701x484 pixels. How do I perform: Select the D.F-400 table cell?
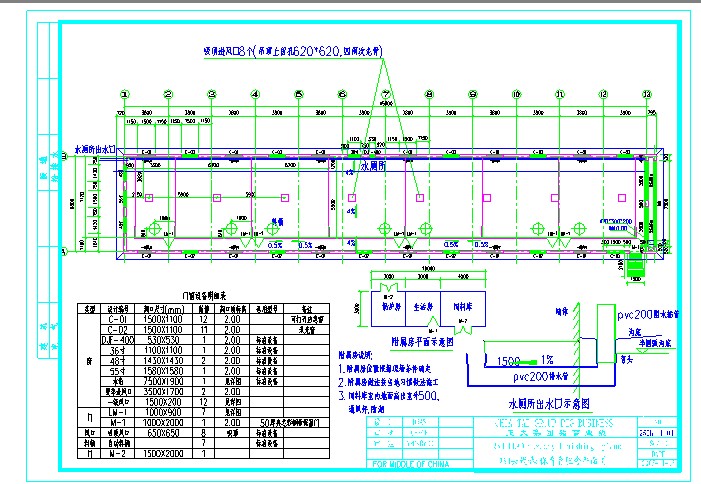tap(135, 338)
